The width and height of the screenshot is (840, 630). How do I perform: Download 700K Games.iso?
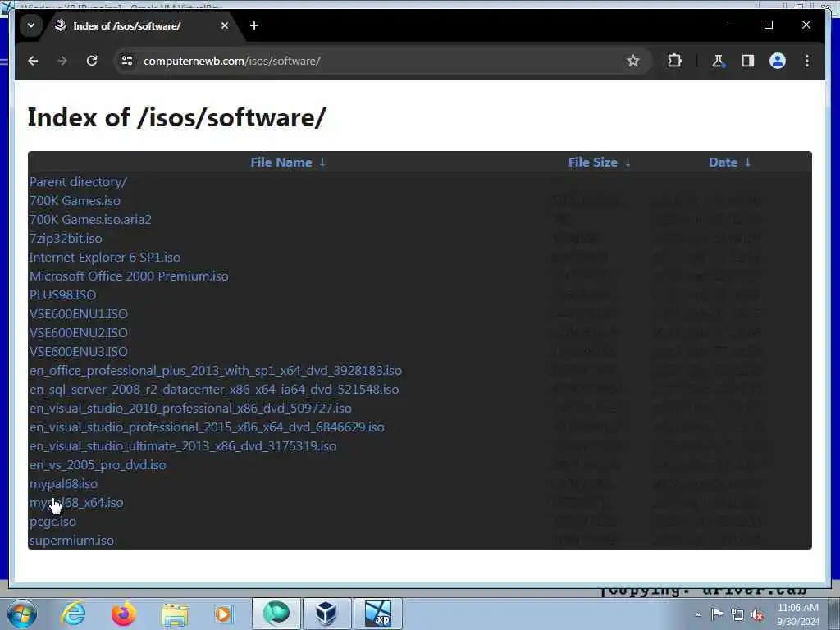point(75,201)
